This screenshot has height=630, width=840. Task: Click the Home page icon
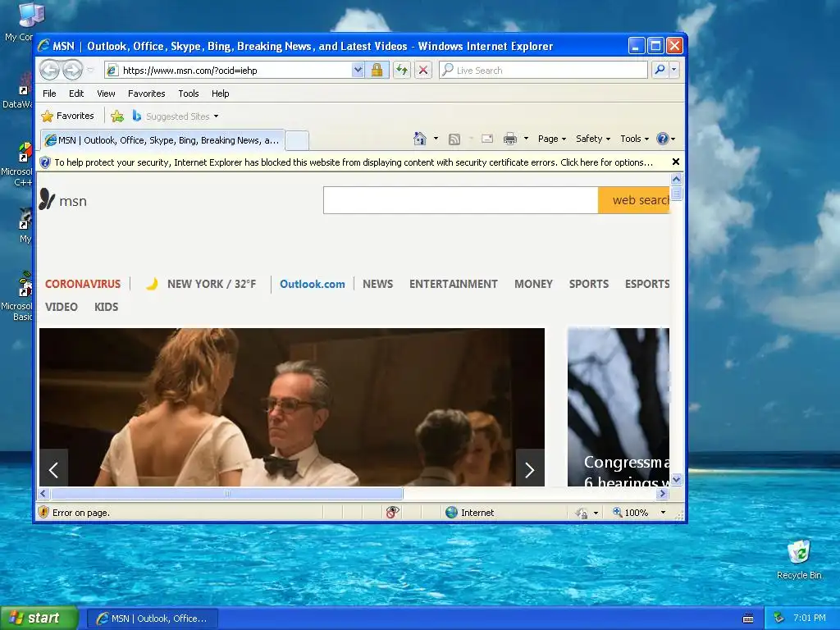point(419,139)
